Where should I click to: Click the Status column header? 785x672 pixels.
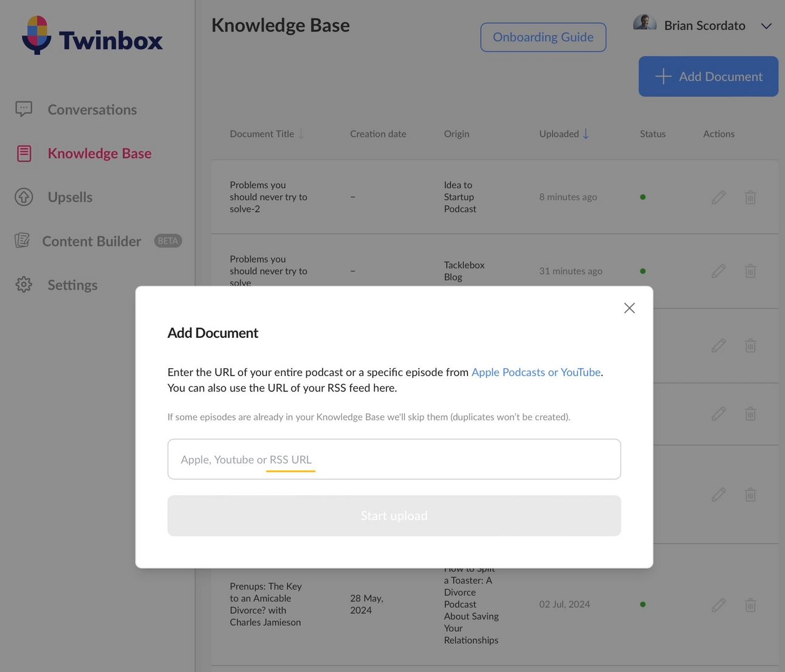tap(653, 134)
